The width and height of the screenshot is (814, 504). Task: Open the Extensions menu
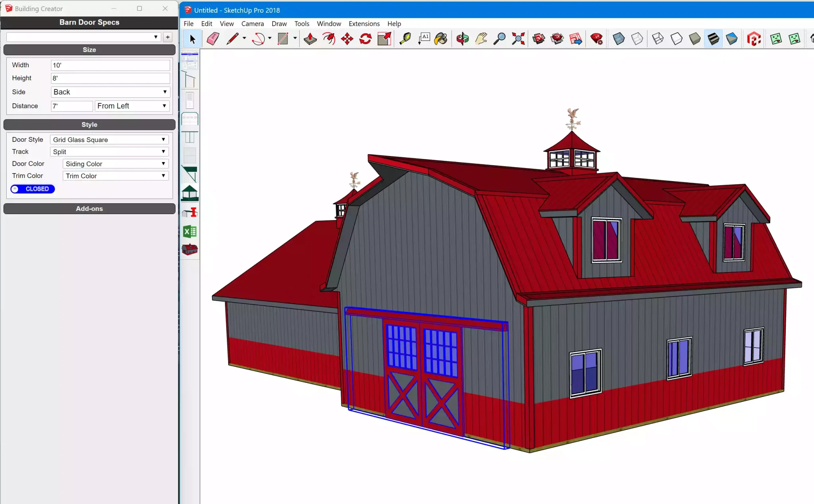[364, 23]
